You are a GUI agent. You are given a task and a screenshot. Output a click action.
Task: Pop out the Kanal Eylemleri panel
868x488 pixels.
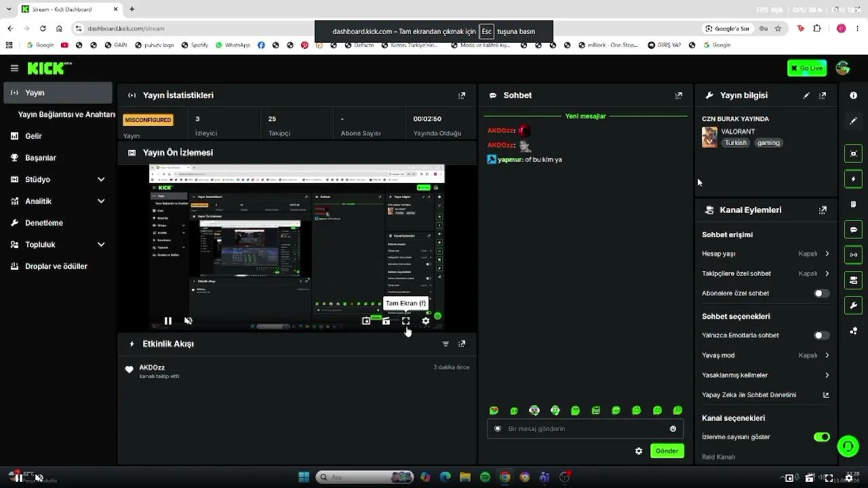click(x=823, y=210)
